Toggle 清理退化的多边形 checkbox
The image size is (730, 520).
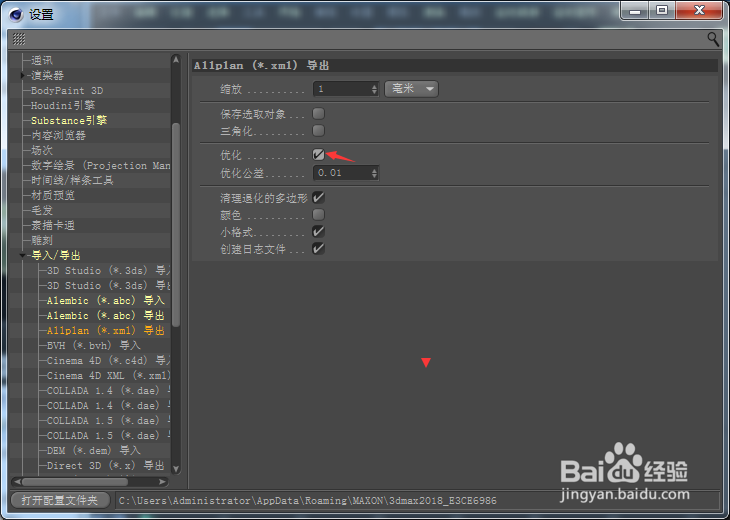pos(318,198)
